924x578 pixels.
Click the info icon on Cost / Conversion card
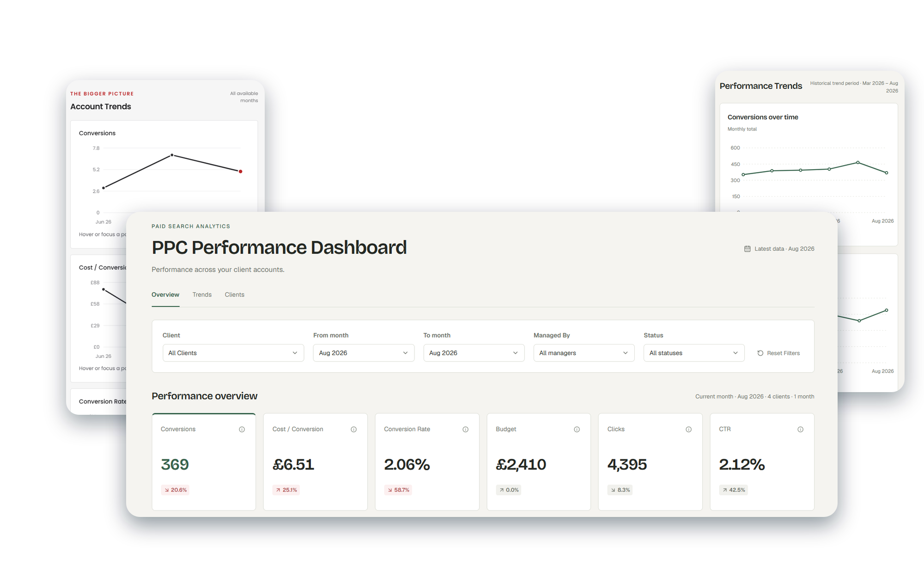coord(353,429)
